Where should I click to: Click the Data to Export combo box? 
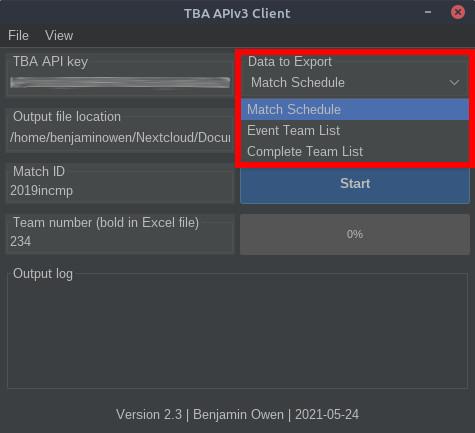(x=355, y=82)
